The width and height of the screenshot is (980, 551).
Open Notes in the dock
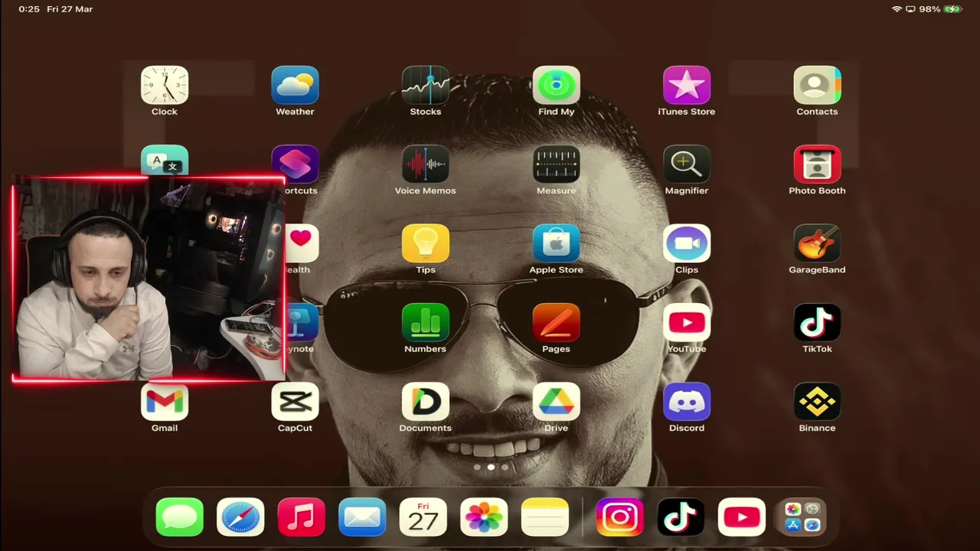tap(544, 517)
